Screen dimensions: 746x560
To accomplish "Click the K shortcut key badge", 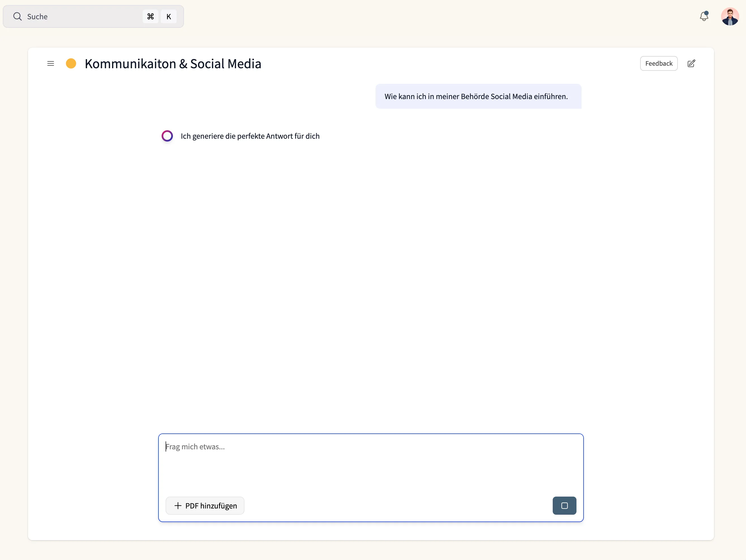I will [169, 16].
